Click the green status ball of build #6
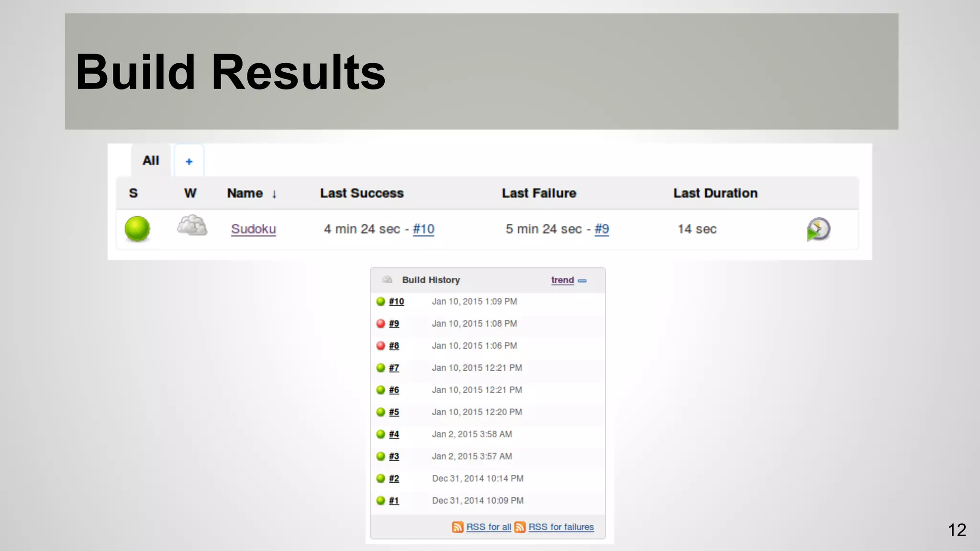This screenshot has height=551, width=980. [380, 390]
